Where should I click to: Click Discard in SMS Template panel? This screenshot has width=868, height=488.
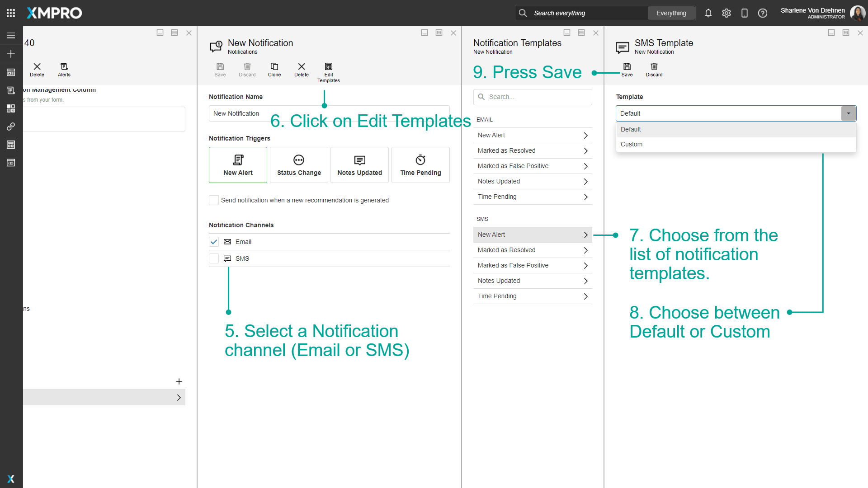(x=654, y=67)
